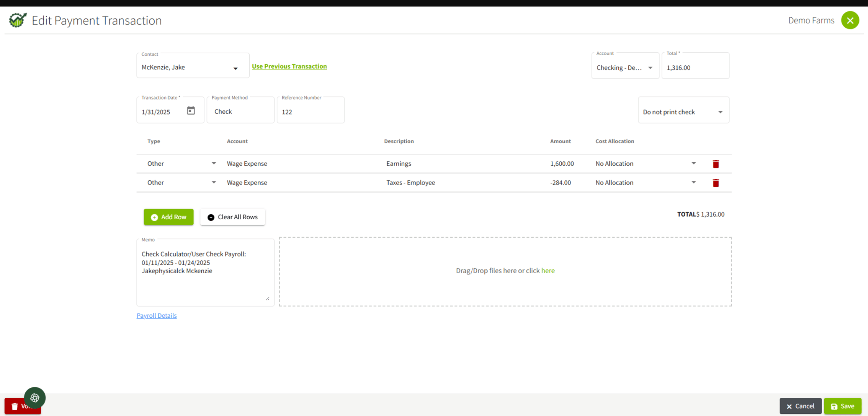
Task: Select the Reference Number field
Action: [x=310, y=112]
